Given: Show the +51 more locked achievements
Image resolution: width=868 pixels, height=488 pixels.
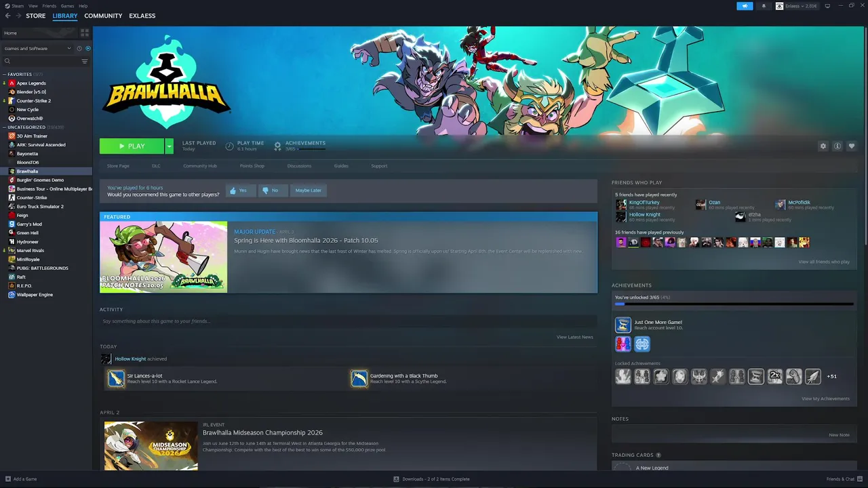Looking at the screenshot, I should 831,376.
